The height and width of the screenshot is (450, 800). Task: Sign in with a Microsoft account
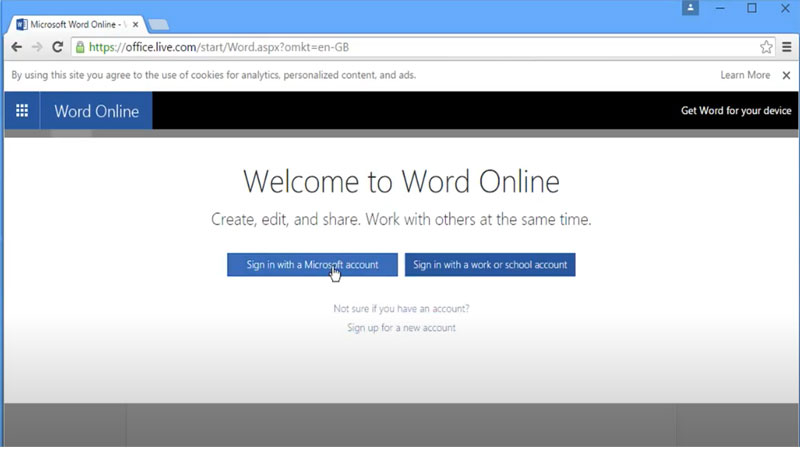click(x=312, y=265)
